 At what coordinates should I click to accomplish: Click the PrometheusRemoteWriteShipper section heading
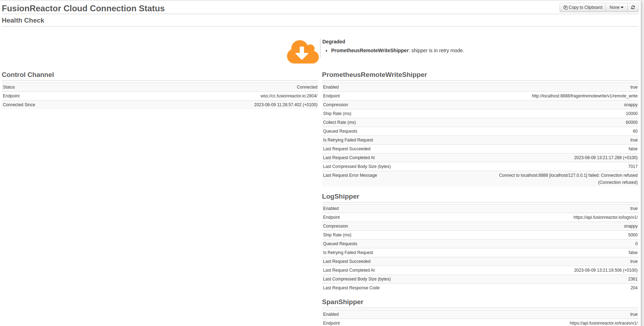[374, 75]
